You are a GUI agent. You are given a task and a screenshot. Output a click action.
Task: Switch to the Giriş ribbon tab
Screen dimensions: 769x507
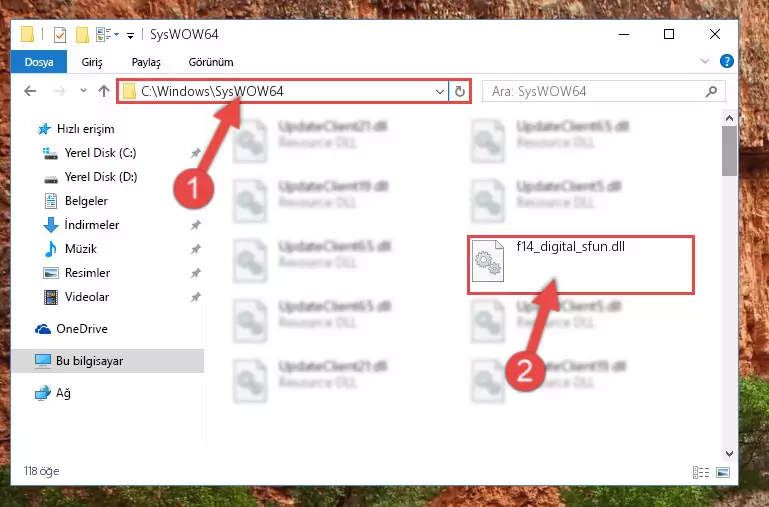coord(92,62)
